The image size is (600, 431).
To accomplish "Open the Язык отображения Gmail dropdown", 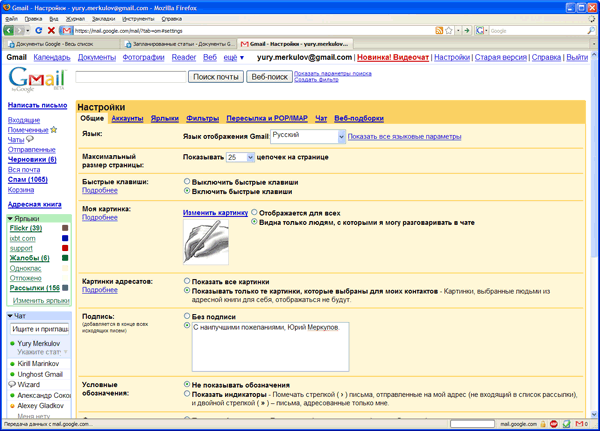I will tap(308, 136).
